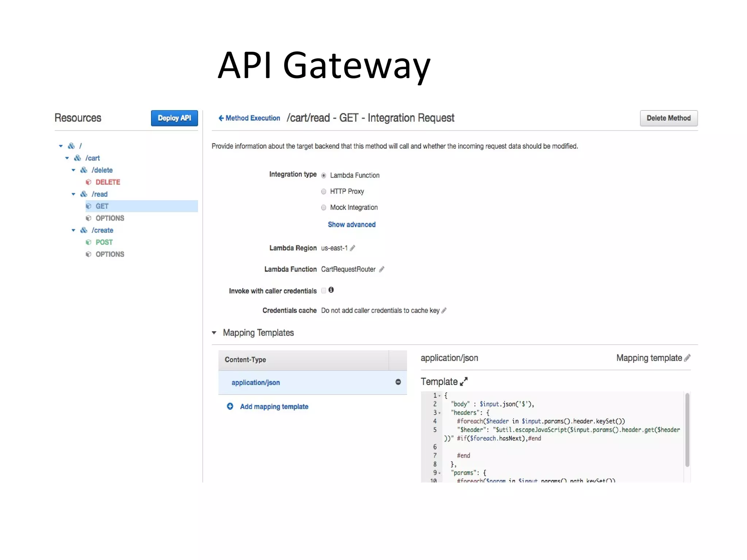Select the application/json content type row

point(313,382)
